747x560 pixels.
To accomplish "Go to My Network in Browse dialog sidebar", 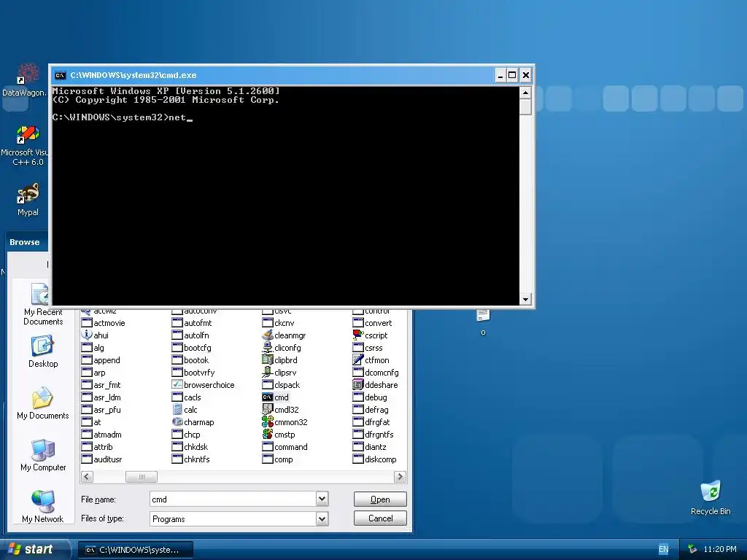I will (x=43, y=507).
